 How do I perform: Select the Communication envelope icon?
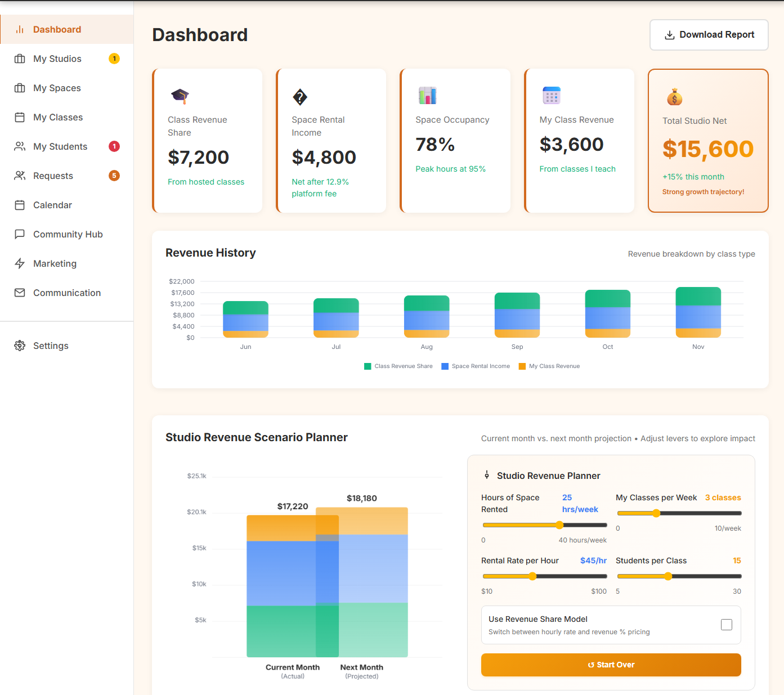tap(20, 293)
